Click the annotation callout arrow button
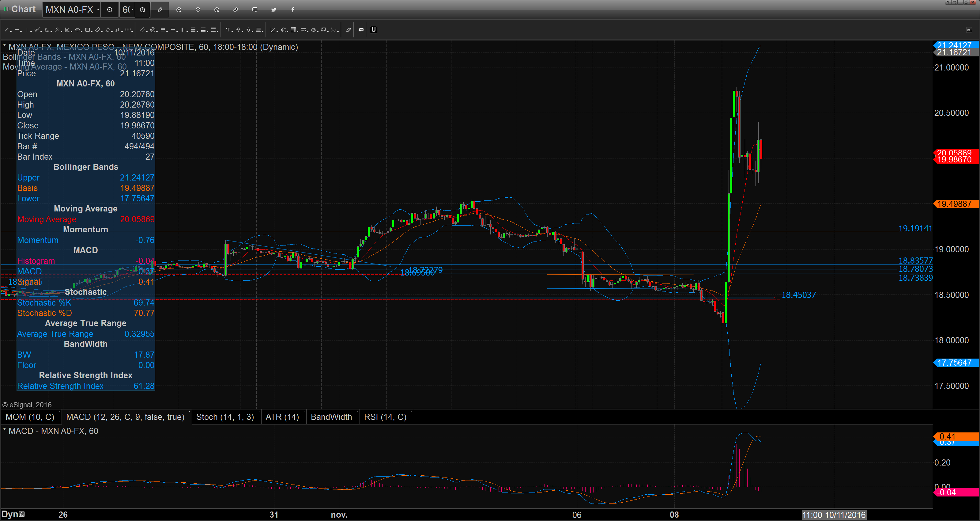 tap(361, 30)
